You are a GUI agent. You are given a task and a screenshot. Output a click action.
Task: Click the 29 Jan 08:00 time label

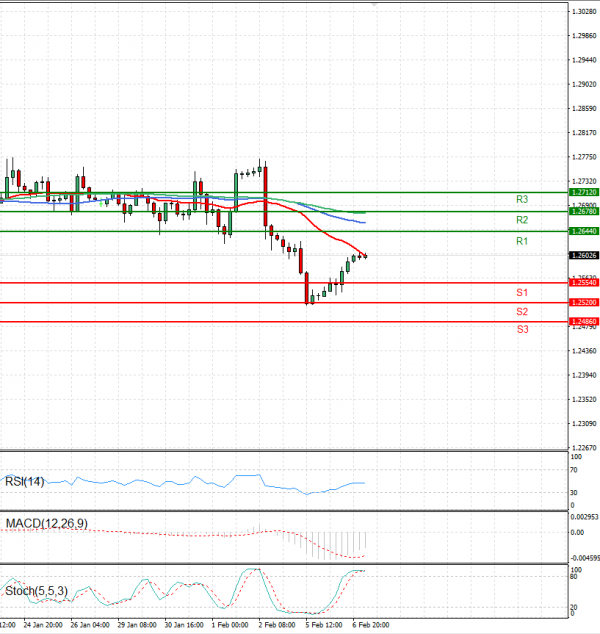pyautogui.click(x=137, y=625)
